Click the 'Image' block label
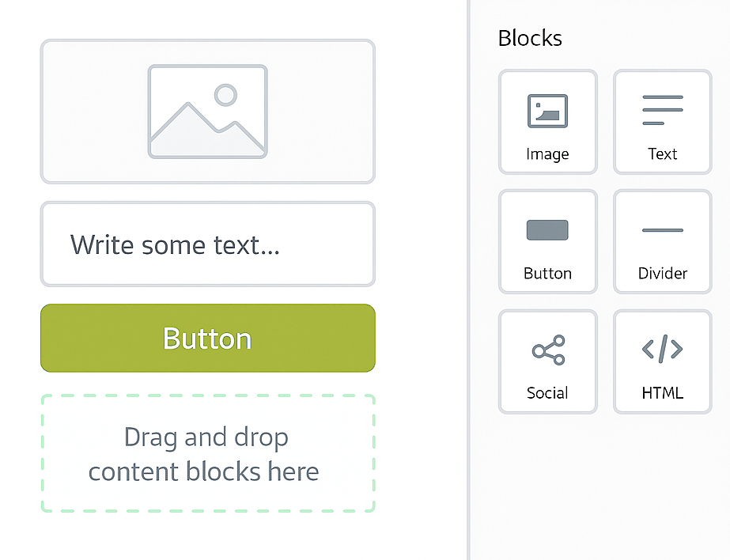Screen dimensions: 730x560 (x=547, y=154)
